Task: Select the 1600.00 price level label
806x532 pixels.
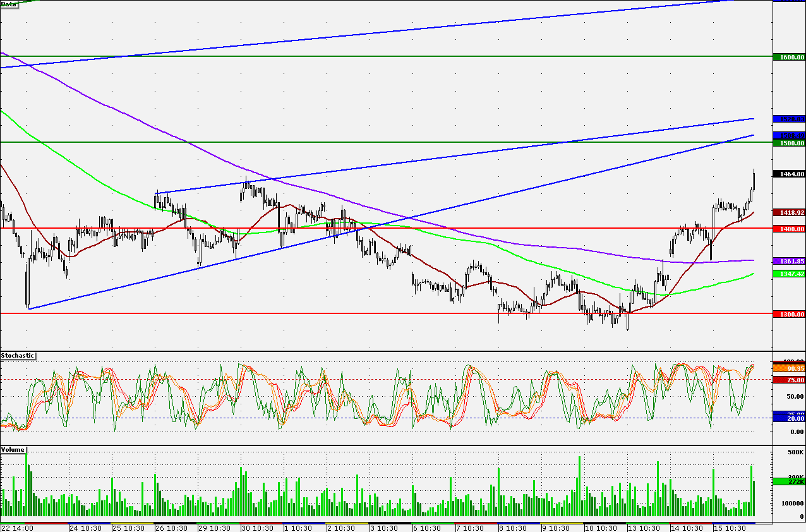Action: click(790, 56)
